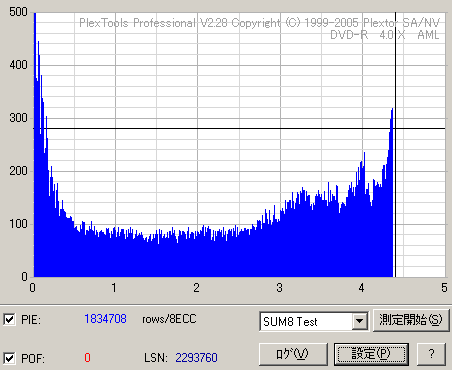Click the PlexTools Professional copyright watermark
The width and height of the screenshot is (452, 370).
(x=259, y=23)
